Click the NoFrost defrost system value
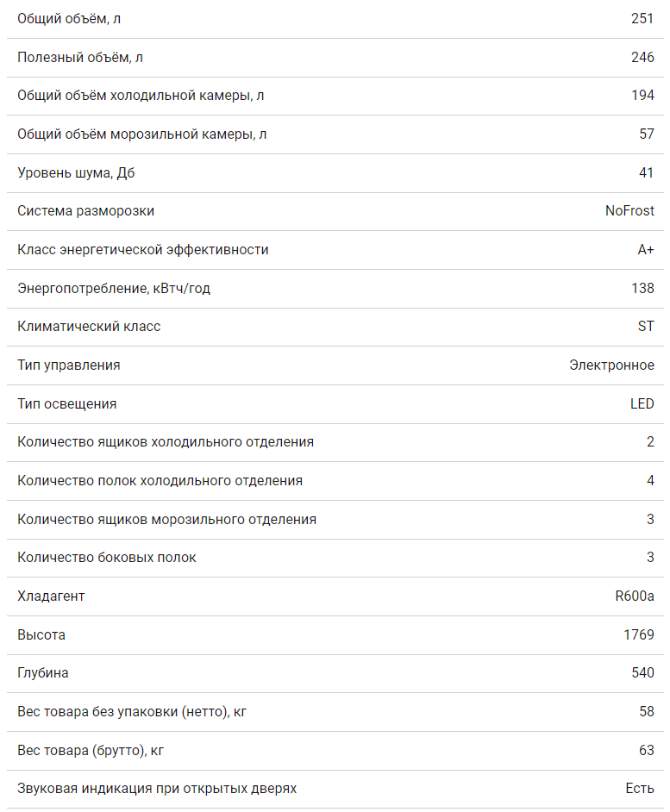Screen dimensions: 670x812 (629, 210)
